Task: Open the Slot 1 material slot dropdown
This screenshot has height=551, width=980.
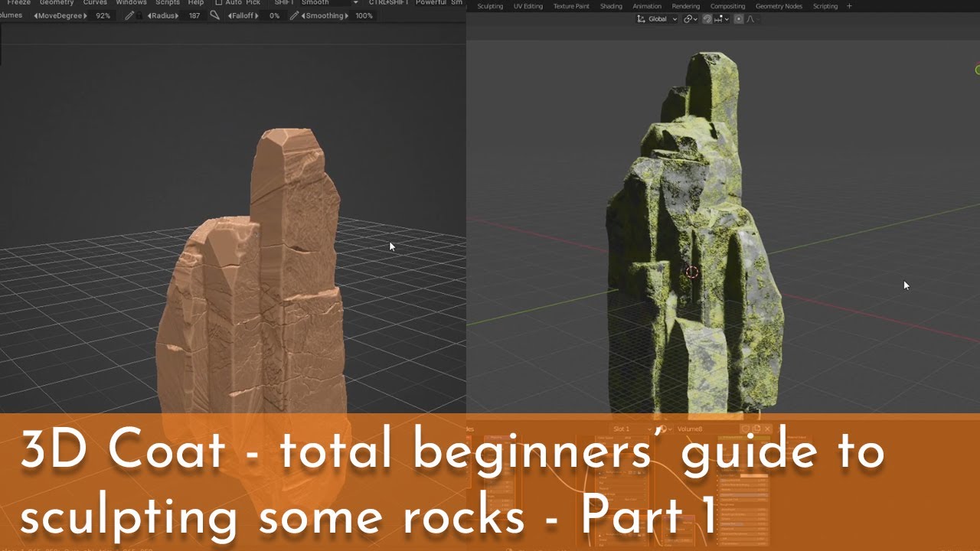Action: tap(632, 429)
